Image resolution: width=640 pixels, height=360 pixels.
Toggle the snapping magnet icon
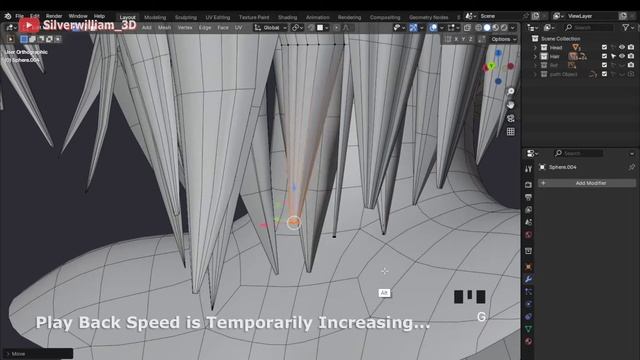(311, 28)
